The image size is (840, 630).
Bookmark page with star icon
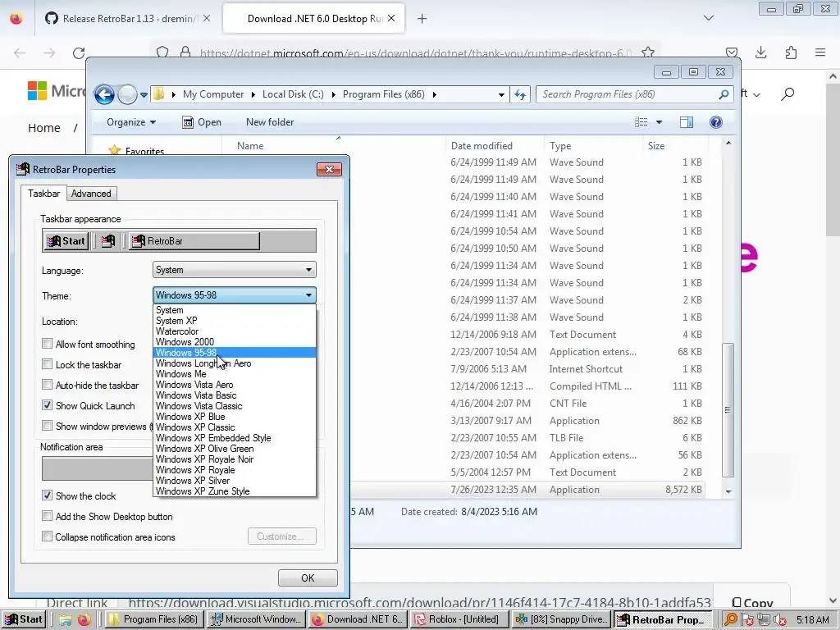648,52
